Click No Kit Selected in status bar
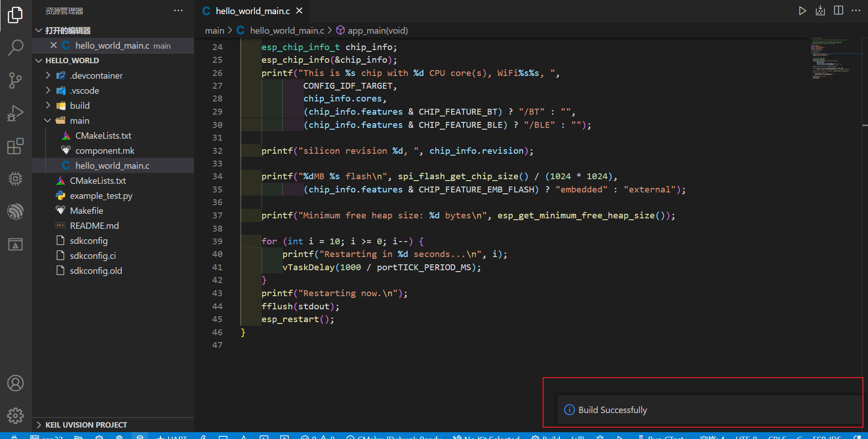868x439 pixels. point(486,437)
